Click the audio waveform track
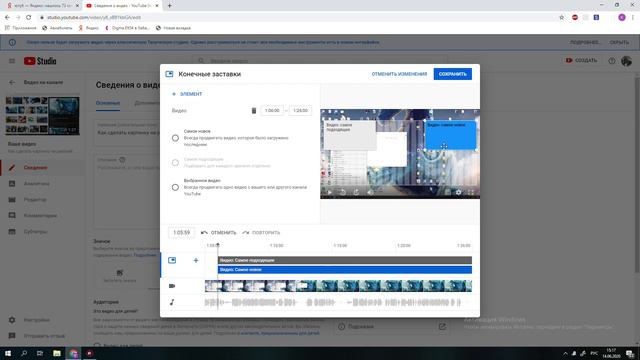The image size is (640, 360). click(333, 302)
